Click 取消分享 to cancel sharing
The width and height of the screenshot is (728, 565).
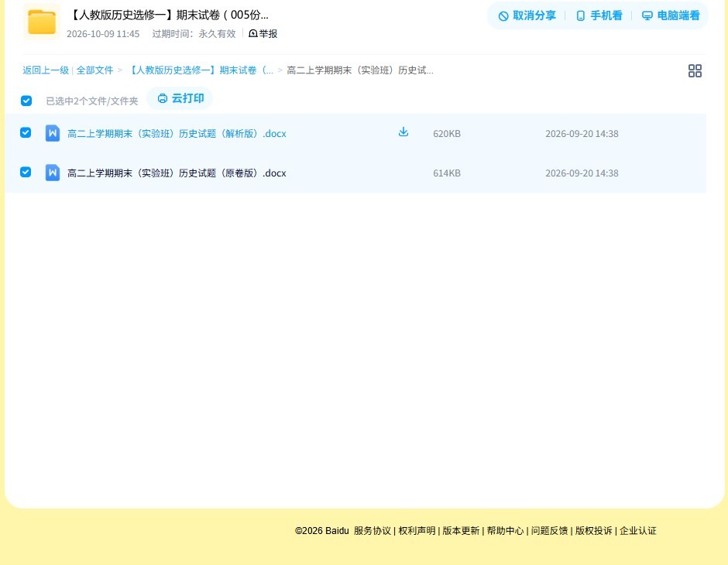click(527, 15)
